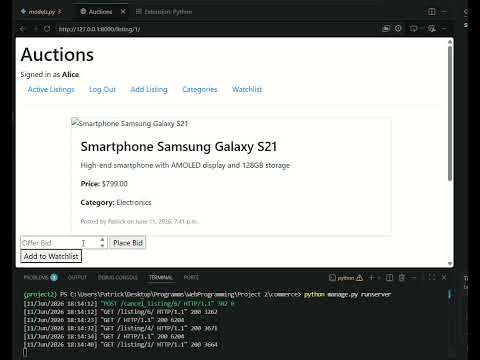
Task: Open the new terminal dropdown arrow
Action: click(379, 278)
